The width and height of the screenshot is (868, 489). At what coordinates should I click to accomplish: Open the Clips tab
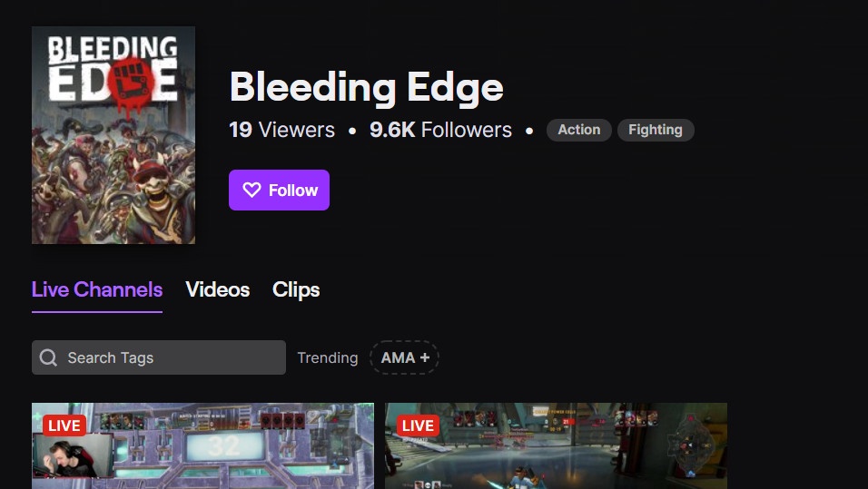(x=296, y=289)
